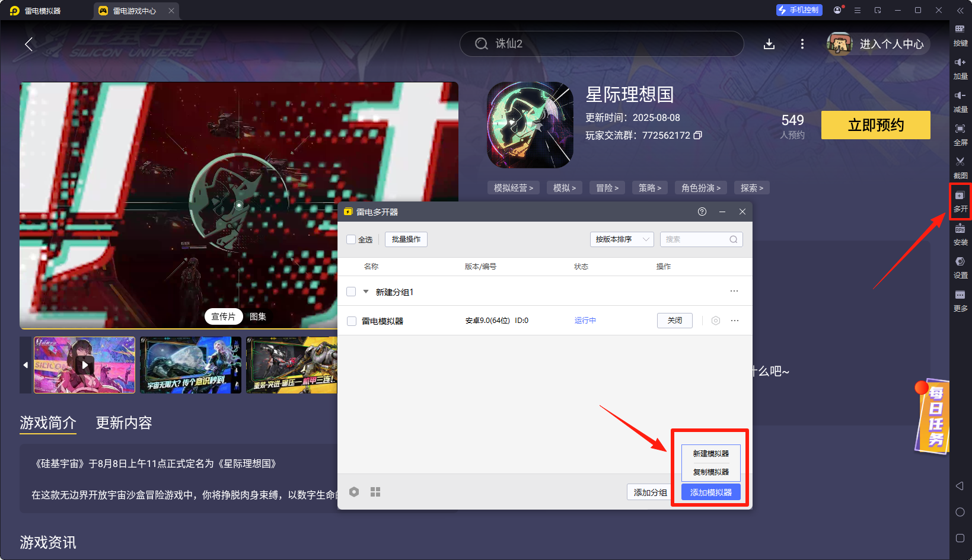Screen dimensions: 972x560
Task: Open the 宇宙无限大 screenshot thumbnail
Action: pos(190,365)
